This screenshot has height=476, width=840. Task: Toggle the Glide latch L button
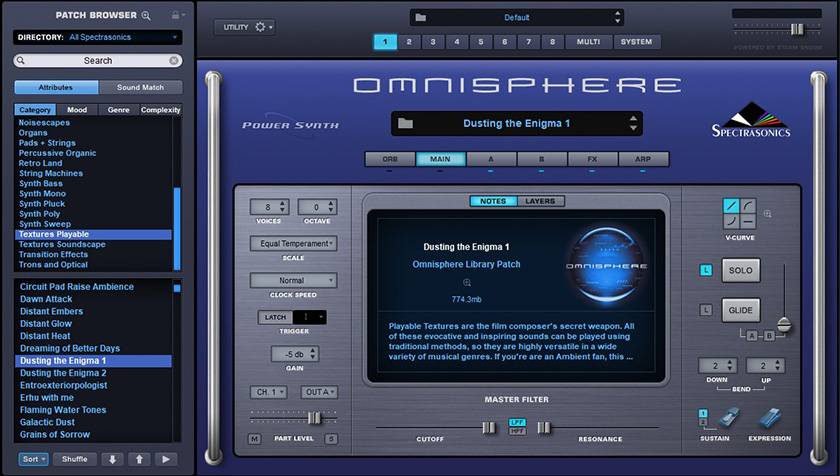tap(706, 310)
